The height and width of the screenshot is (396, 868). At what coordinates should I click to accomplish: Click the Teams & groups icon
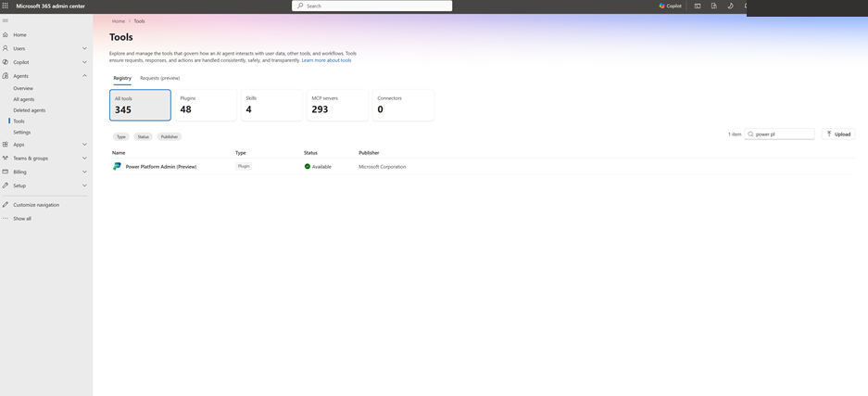5,159
